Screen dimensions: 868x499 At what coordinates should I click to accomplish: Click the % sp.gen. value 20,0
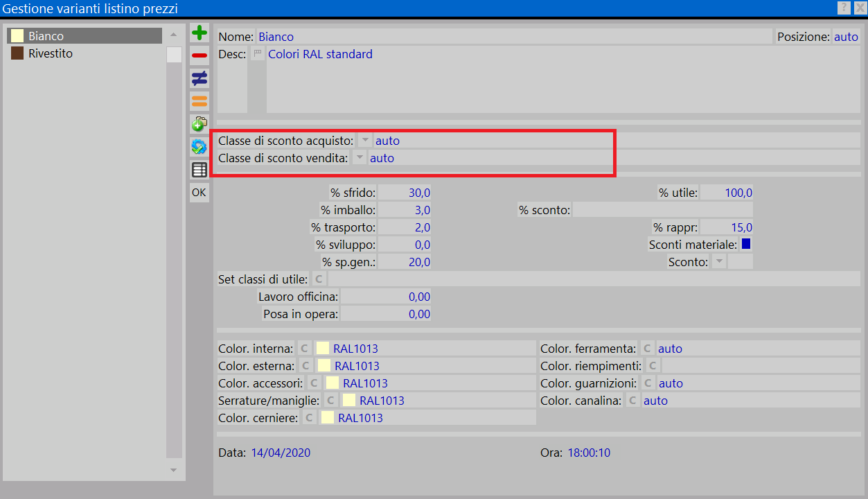pos(405,262)
